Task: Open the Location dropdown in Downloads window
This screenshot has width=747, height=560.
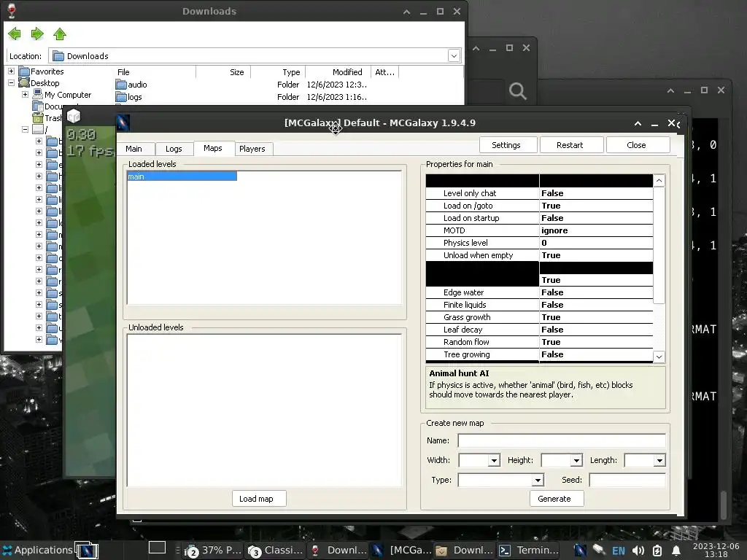Action: tap(454, 55)
